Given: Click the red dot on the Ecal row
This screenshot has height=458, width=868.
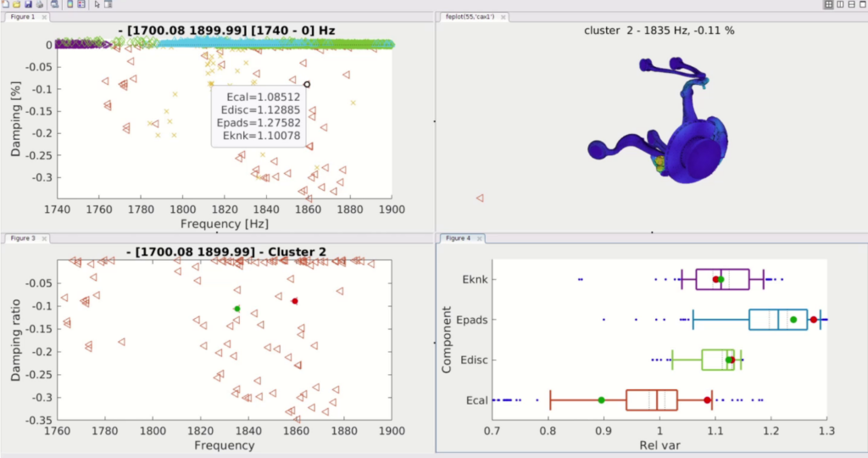Looking at the screenshot, I should [x=707, y=399].
